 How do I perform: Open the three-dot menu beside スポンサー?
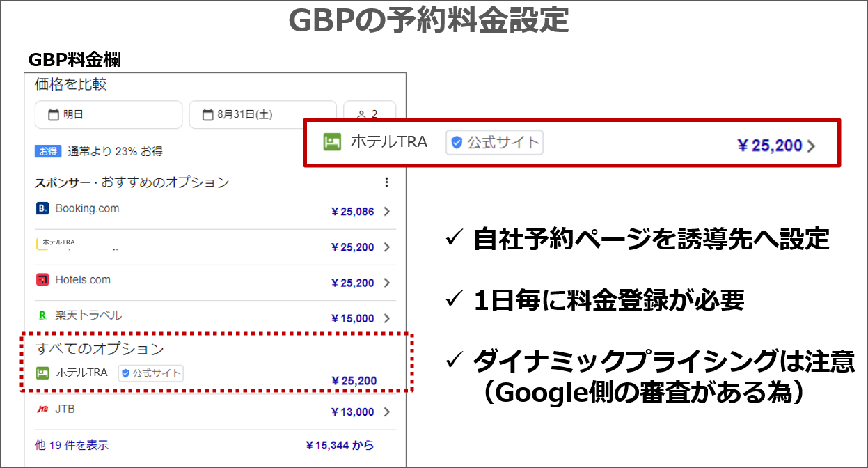[x=387, y=182]
